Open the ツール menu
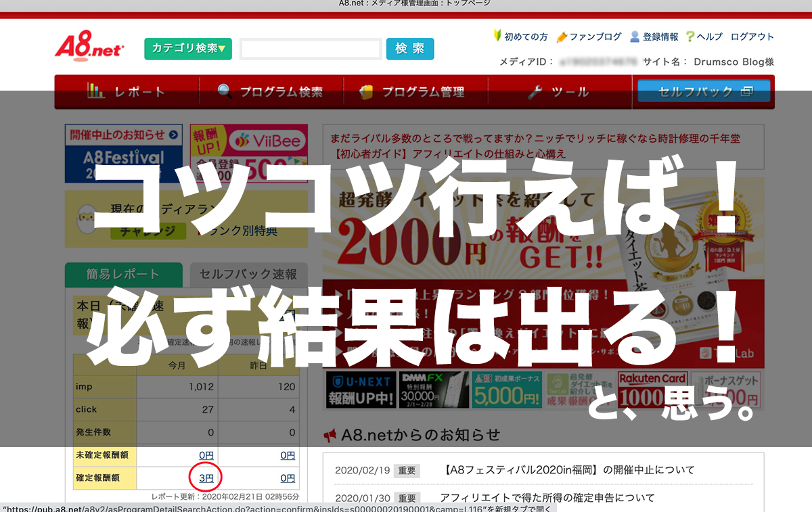 coord(558,92)
